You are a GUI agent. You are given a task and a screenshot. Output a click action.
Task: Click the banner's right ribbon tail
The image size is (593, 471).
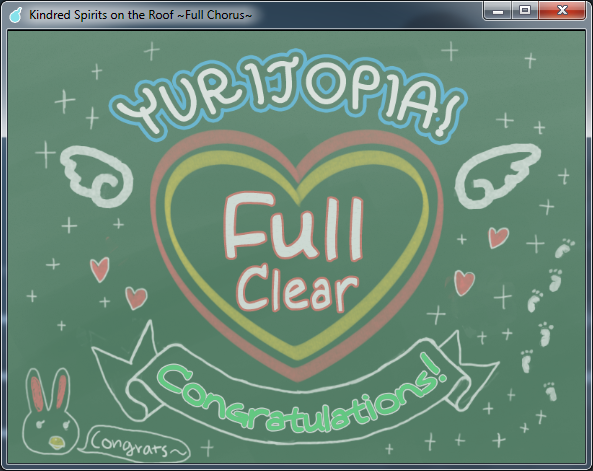tap(471, 372)
